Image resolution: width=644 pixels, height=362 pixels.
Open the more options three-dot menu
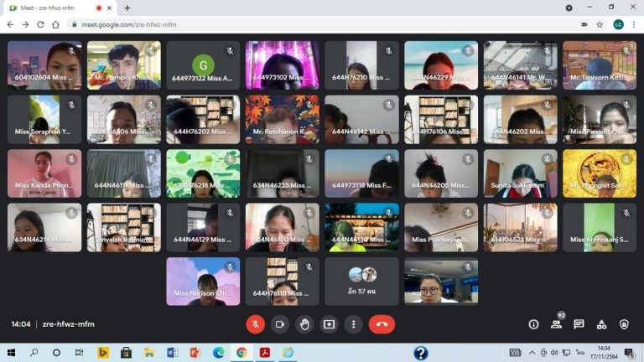click(354, 324)
